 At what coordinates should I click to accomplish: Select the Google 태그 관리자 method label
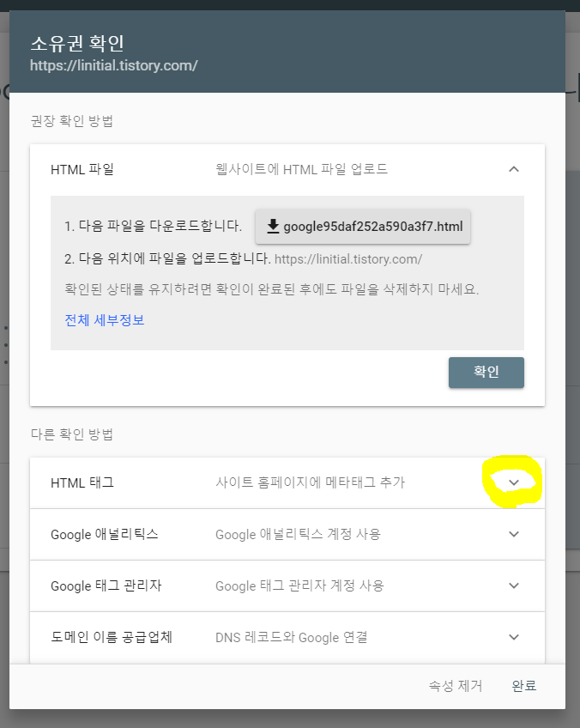pyautogui.click(x=106, y=586)
